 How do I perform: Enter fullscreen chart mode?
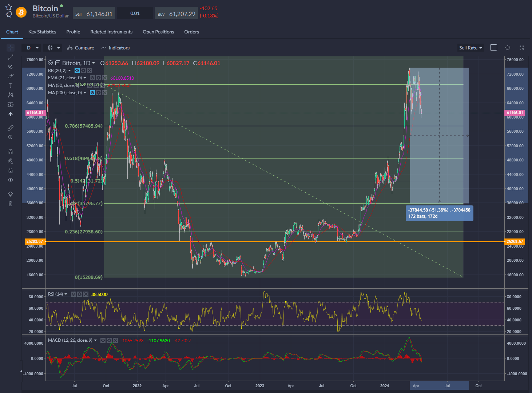(x=522, y=48)
